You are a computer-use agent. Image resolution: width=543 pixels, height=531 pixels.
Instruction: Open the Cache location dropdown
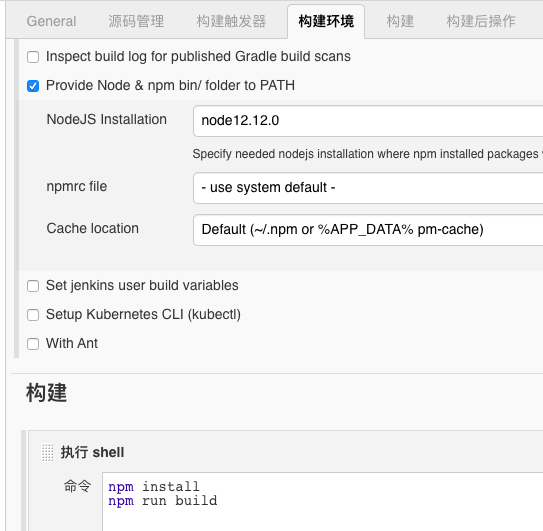pos(368,230)
